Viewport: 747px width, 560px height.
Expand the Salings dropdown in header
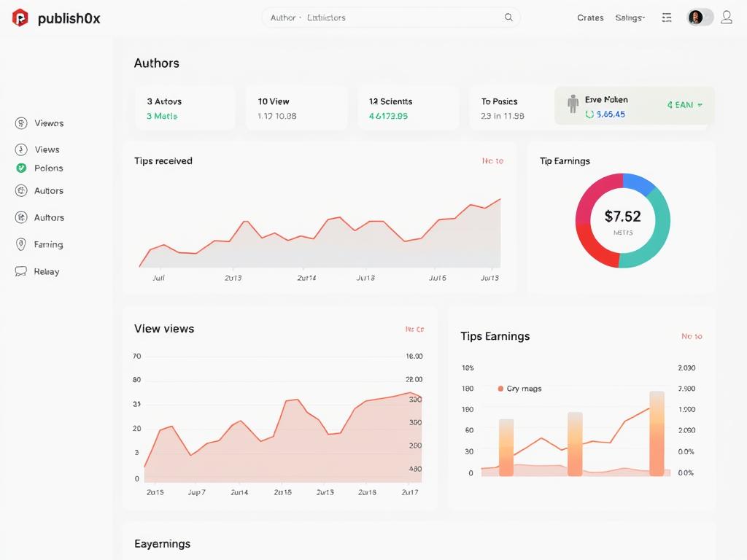pyautogui.click(x=630, y=17)
